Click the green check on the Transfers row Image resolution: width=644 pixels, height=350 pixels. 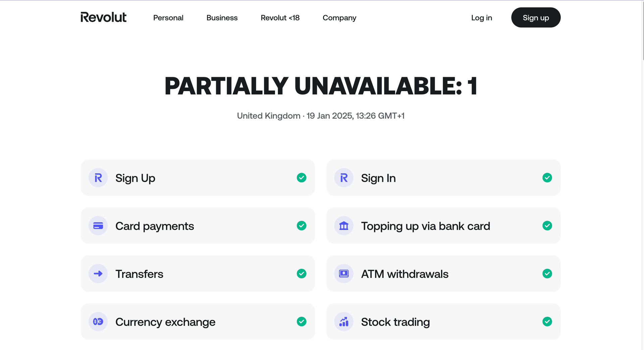point(302,274)
